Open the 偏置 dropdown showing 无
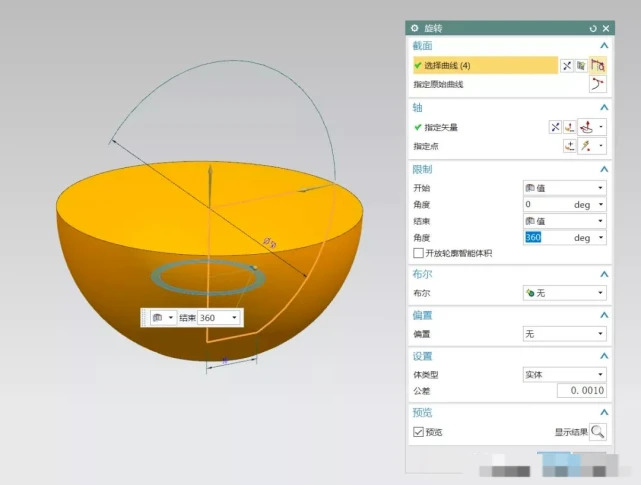Screen dimensions: 641x485 click(564, 334)
